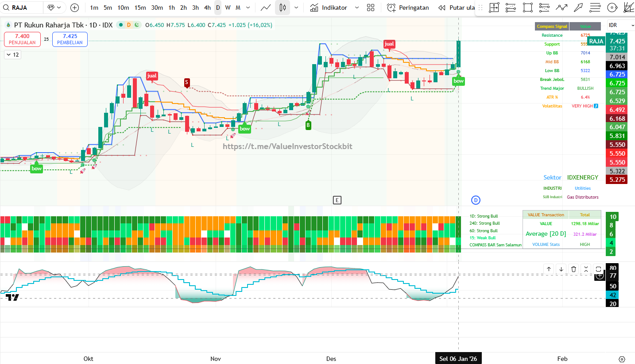Switch to the 1h timeframe
Image resolution: width=635 pixels, height=364 pixels.
171,8
